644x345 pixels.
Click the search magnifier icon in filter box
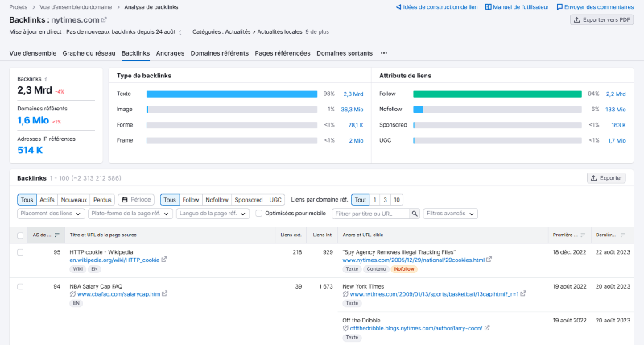pyautogui.click(x=415, y=214)
